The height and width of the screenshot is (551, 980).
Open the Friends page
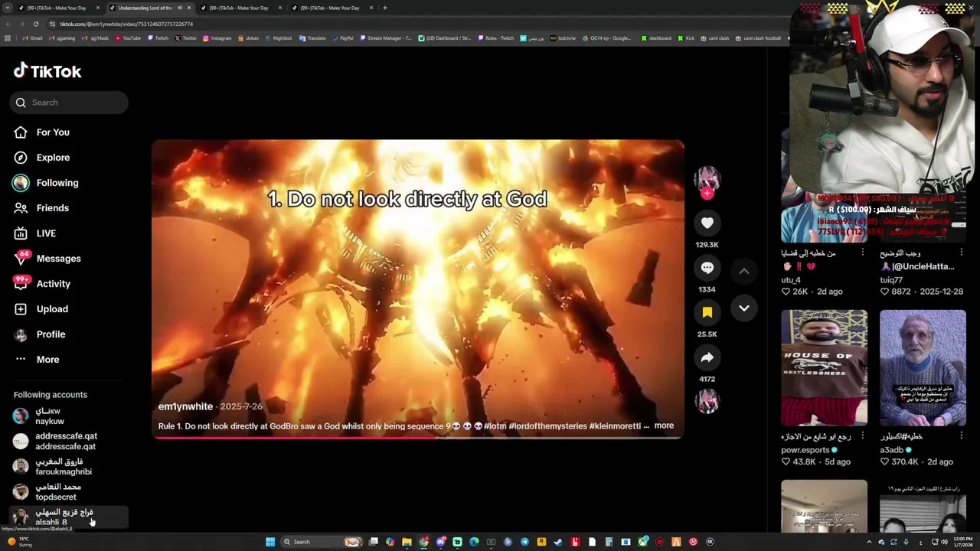[x=53, y=208]
